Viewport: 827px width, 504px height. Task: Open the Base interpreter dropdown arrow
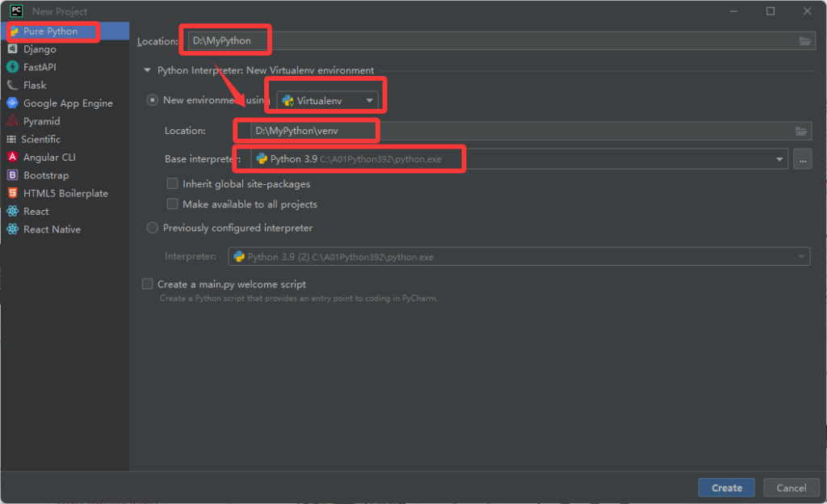point(779,159)
